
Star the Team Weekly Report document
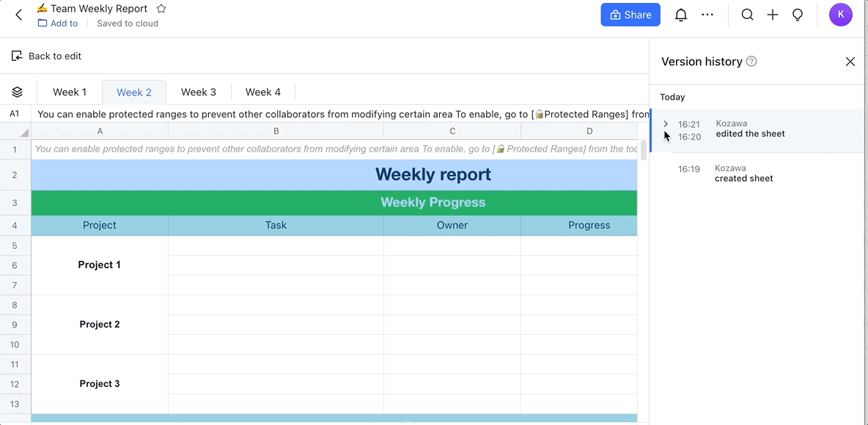pos(161,9)
